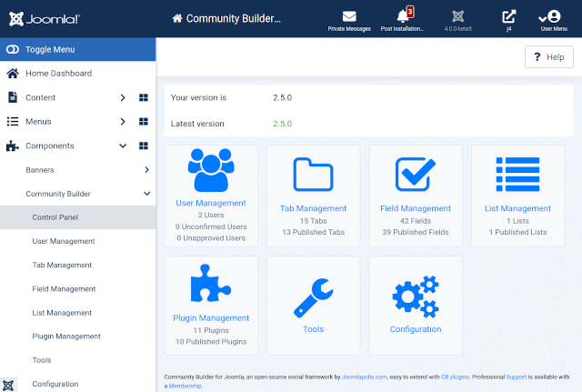Click the Toggle Menu switch

(x=13, y=49)
